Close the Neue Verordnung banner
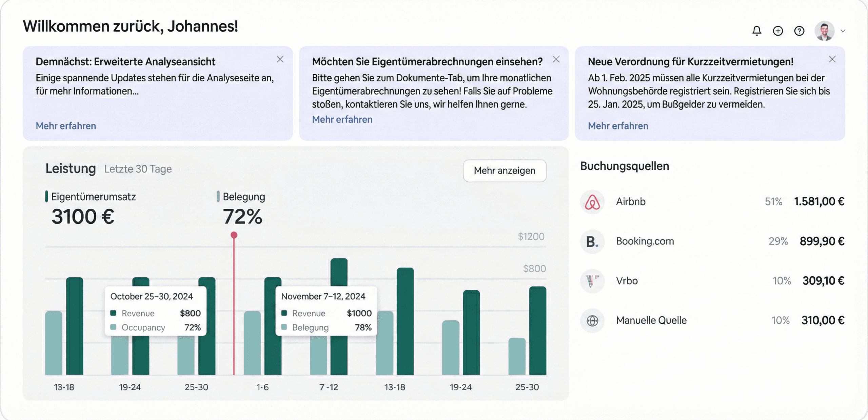Image resolution: width=868 pixels, height=420 pixels. click(x=832, y=59)
